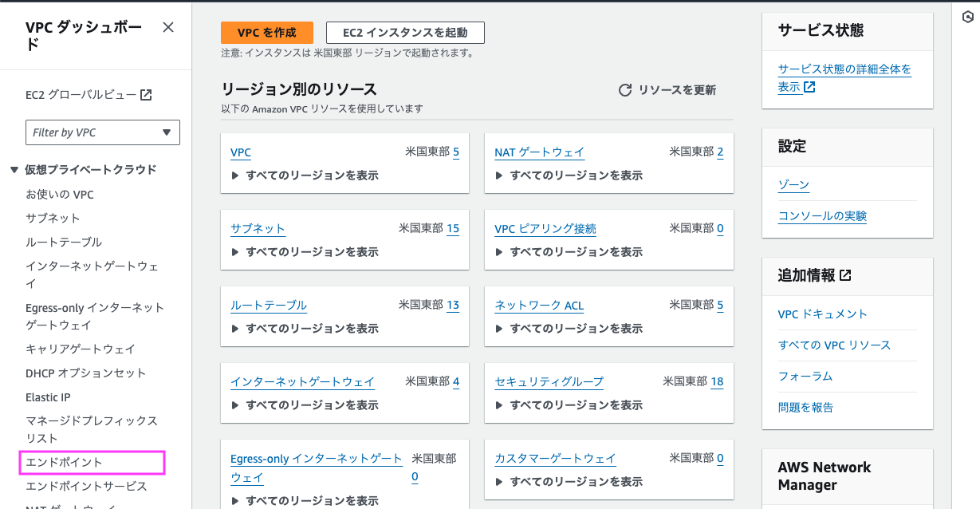The image size is (980, 509).
Task: Open マネージドプレフィックスリスト sidebar item
Action: (x=92, y=429)
